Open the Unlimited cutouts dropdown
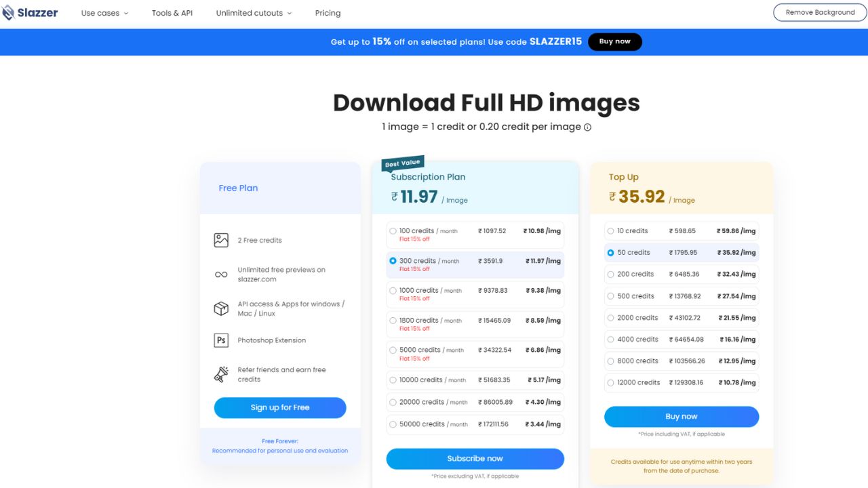This screenshot has width=868, height=488. point(254,13)
